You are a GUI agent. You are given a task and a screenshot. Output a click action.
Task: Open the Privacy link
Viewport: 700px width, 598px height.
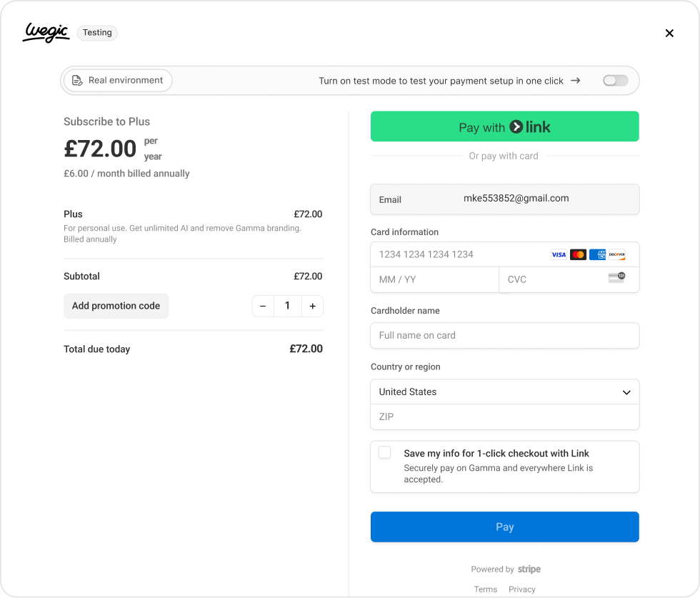pos(522,589)
